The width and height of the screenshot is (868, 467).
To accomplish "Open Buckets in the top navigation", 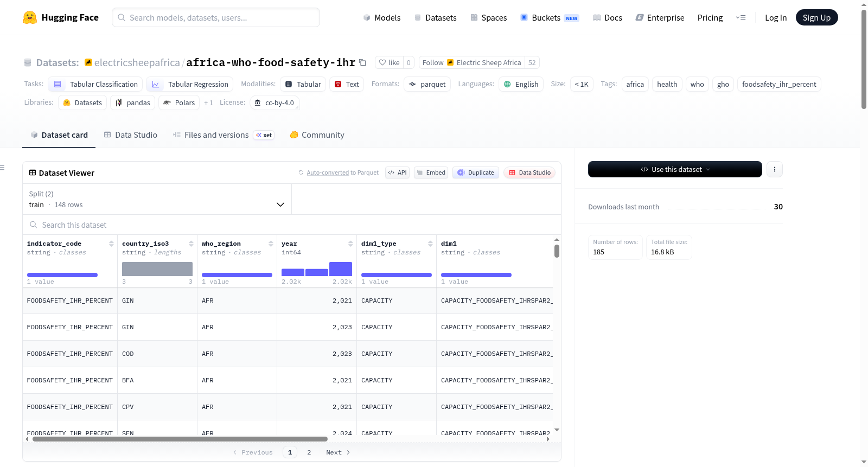I will (550, 17).
